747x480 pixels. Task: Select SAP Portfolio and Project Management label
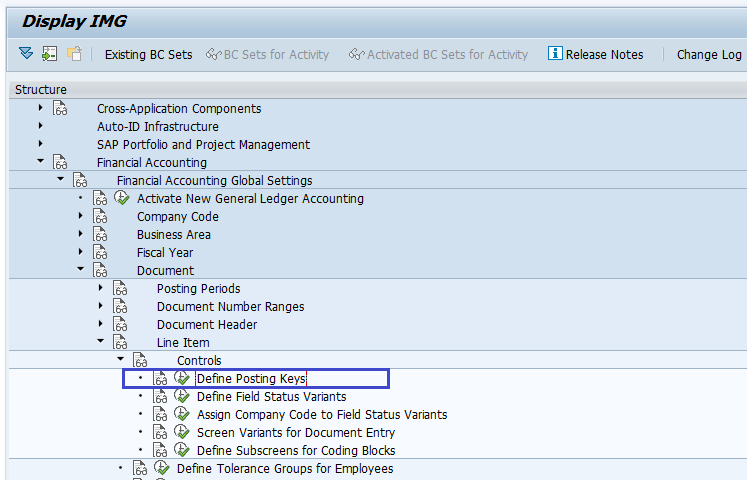click(203, 145)
